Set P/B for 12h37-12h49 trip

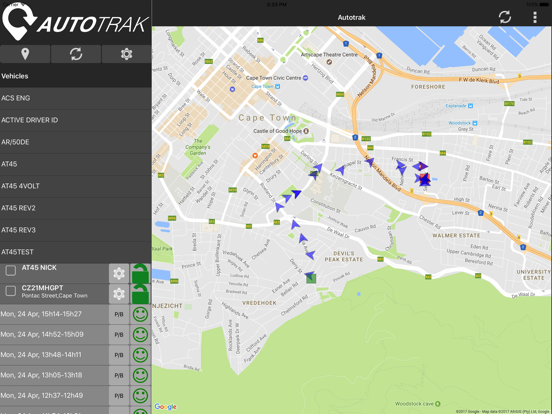click(119, 396)
